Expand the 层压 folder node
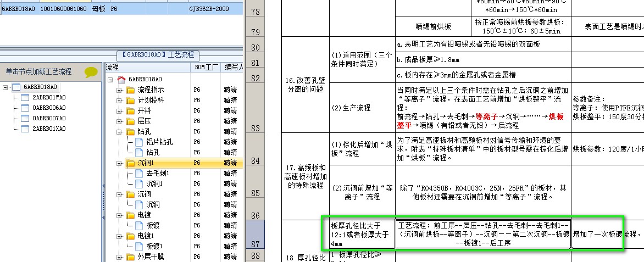Screen dimensions: 644x262 point(119,121)
